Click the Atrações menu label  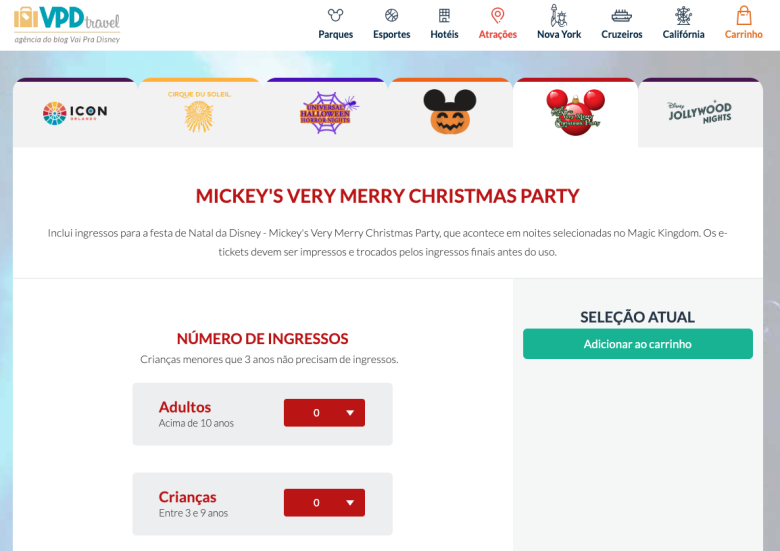point(497,34)
